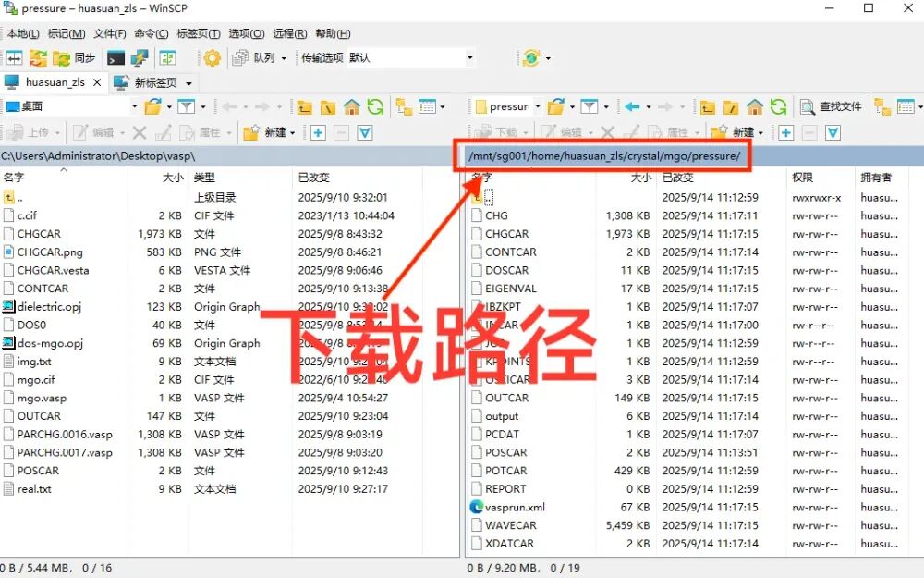Click the remote panel back arrow

pyautogui.click(x=632, y=106)
